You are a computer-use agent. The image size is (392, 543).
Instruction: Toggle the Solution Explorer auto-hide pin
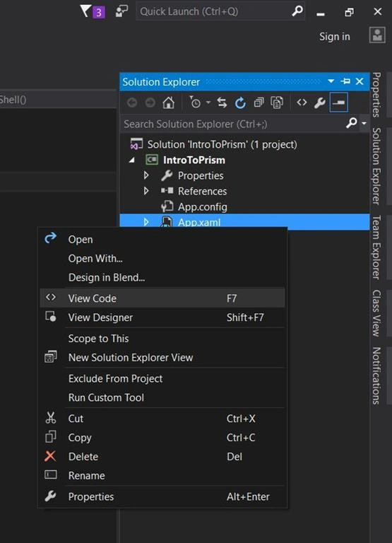point(345,82)
